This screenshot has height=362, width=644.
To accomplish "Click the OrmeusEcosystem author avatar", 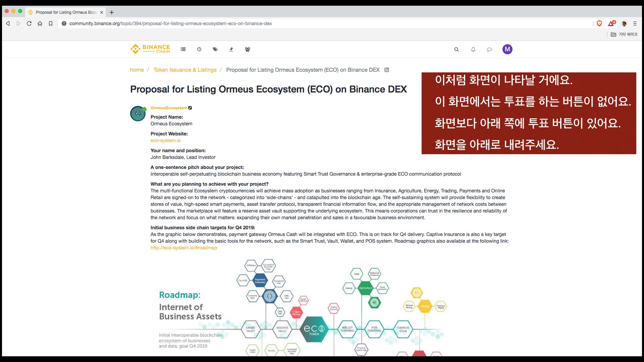I will (138, 114).
